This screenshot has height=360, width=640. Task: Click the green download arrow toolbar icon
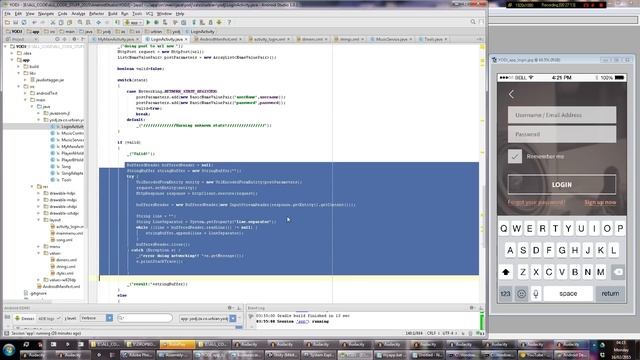click(219, 22)
